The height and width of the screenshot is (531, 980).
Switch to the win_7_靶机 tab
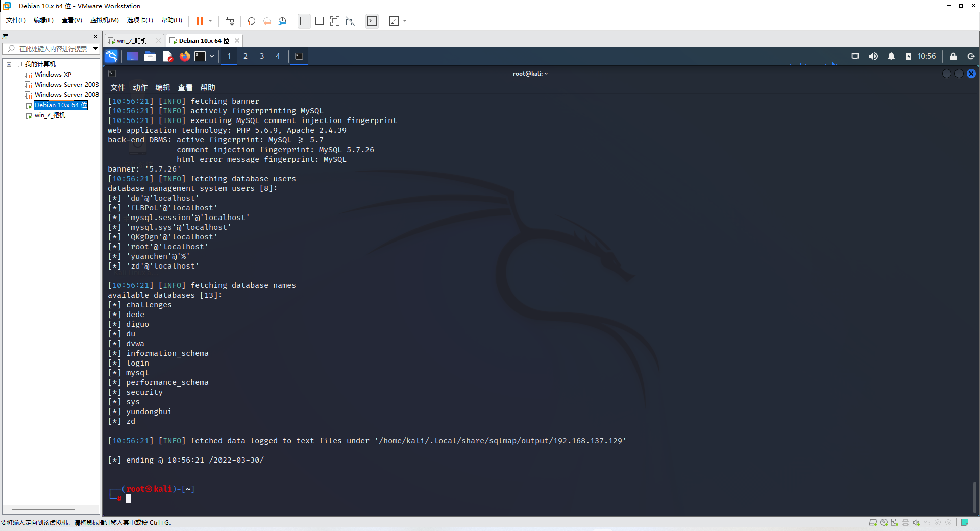pos(129,40)
